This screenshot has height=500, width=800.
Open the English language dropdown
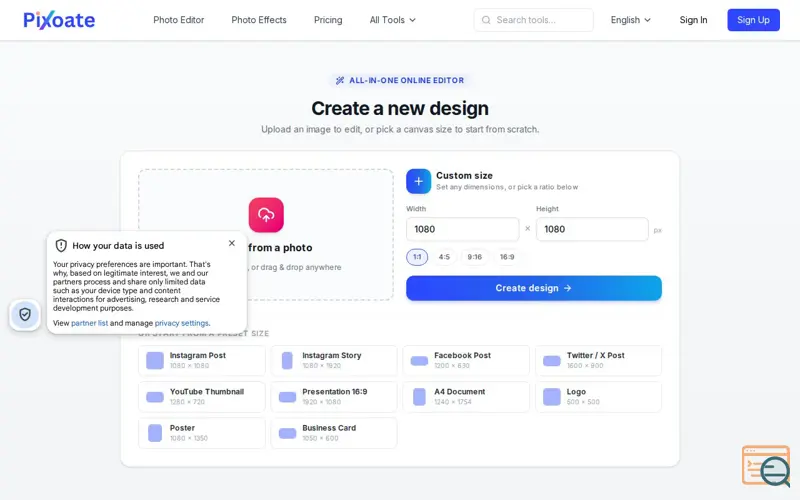pos(631,20)
